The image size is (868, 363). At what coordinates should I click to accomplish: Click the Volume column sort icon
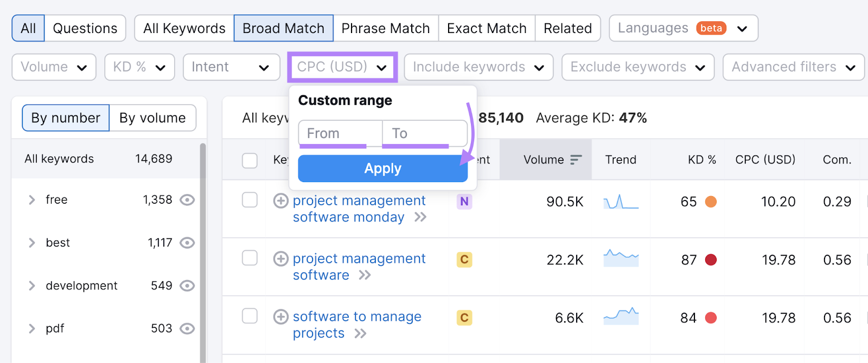(x=576, y=160)
